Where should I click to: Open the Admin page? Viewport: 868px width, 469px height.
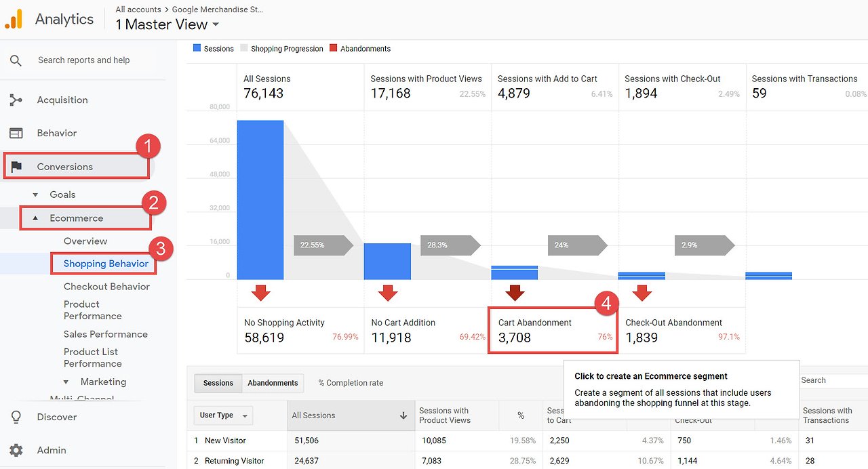pyautogui.click(x=52, y=450)
